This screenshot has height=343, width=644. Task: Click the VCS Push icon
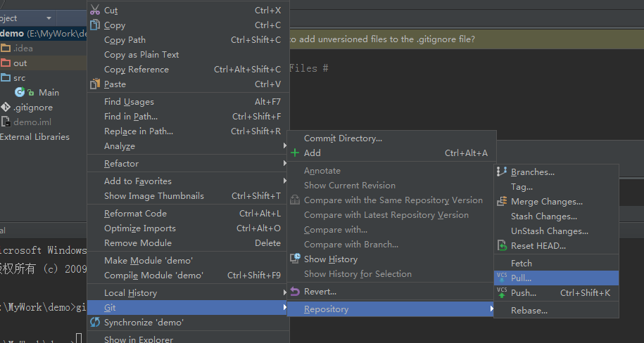[x=502, y=292]
